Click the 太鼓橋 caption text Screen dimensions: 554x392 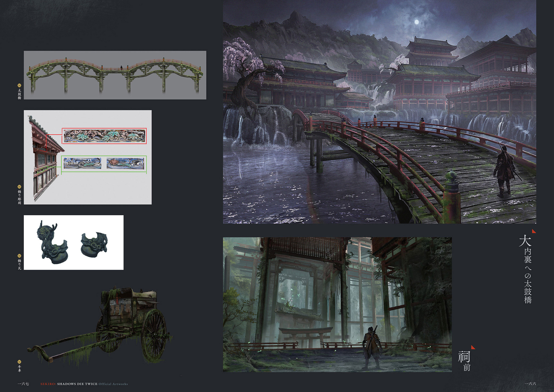[x=20, y=94]
